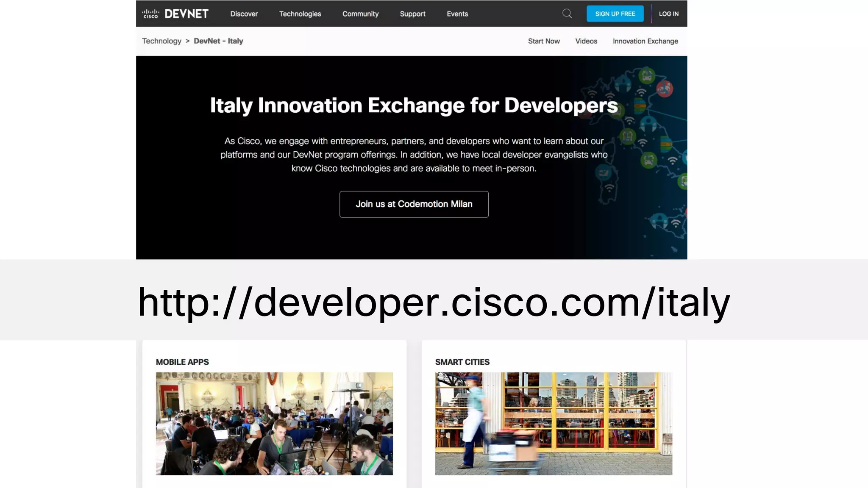The height and width of the screenshot is (488, 868).
Task: Open the Support menu
Action: click(412, 14)
